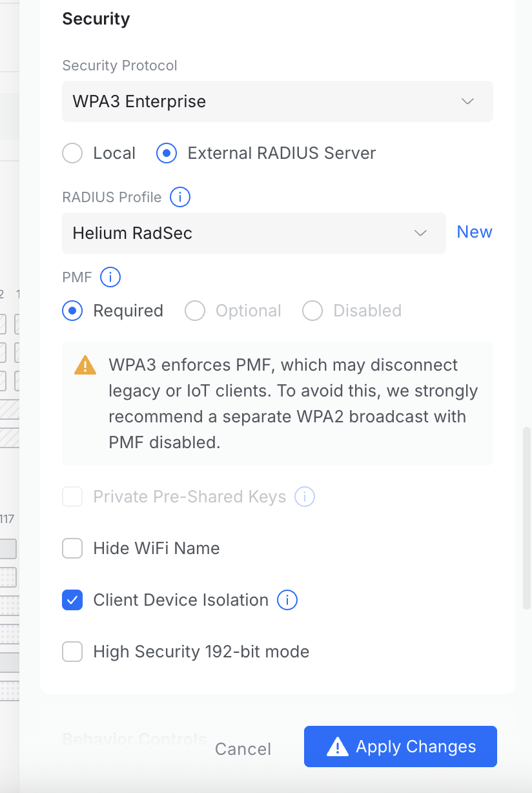Click the info icon beside PMF
This screenshot has width=532, height=793.
110,278
